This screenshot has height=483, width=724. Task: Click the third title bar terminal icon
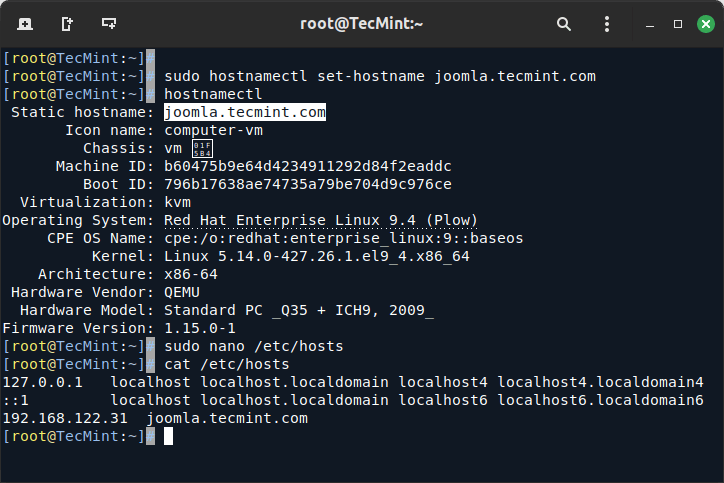pos(108,23)
